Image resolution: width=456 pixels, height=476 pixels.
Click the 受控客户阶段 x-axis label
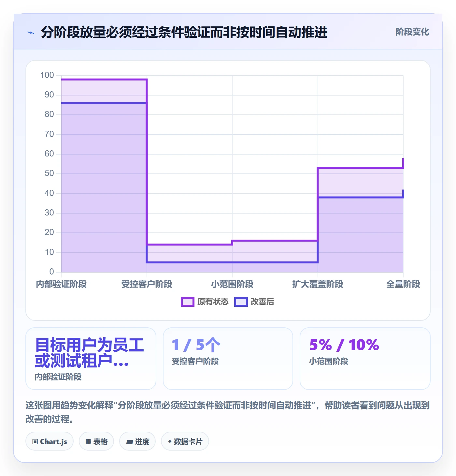pyautogui.click(x=147, y=284)
